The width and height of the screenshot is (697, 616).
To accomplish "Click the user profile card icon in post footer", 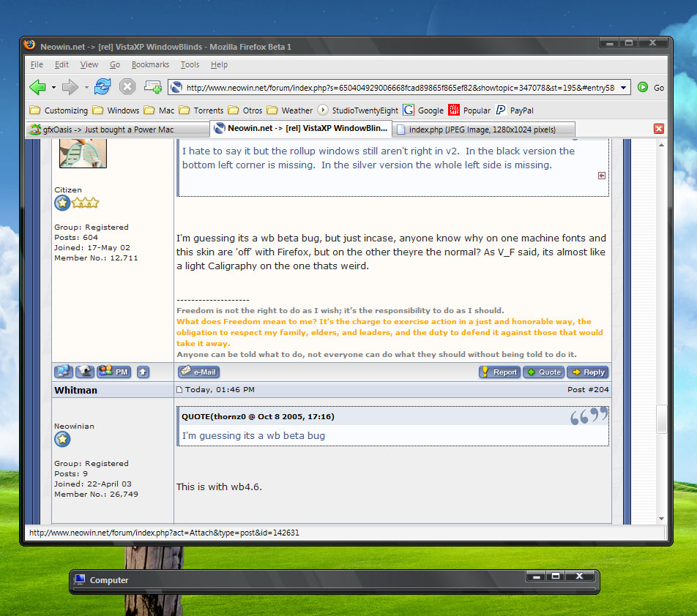I will click(x=64, y=372).
